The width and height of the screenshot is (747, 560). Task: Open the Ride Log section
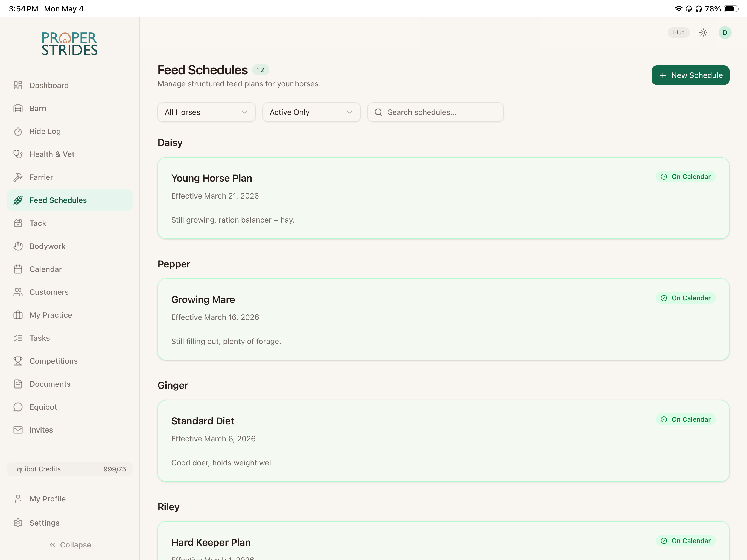[x=70, y=132]
